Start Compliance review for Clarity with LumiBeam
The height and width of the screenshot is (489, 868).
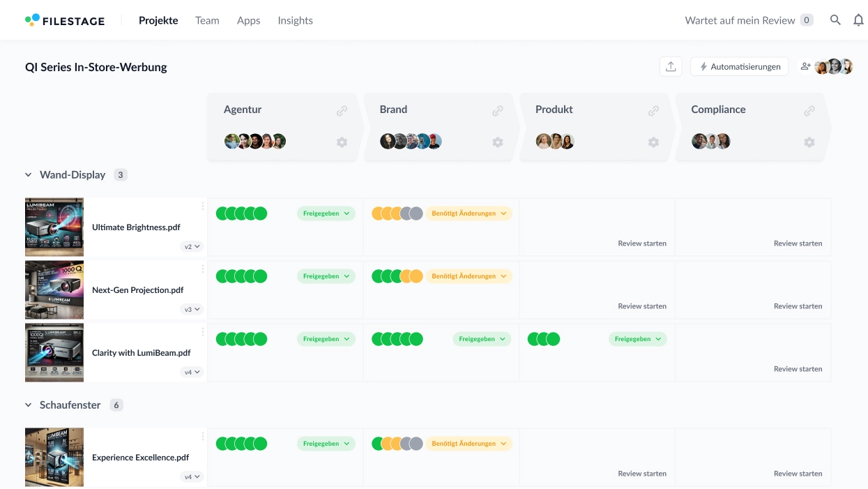click(x=798, y=369)
